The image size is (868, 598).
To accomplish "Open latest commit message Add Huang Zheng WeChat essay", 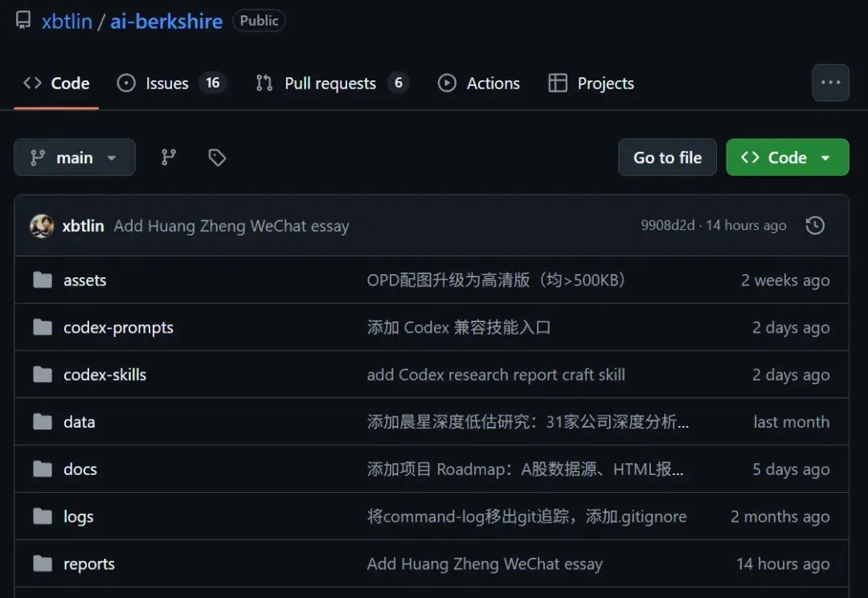I will [231, 226].
